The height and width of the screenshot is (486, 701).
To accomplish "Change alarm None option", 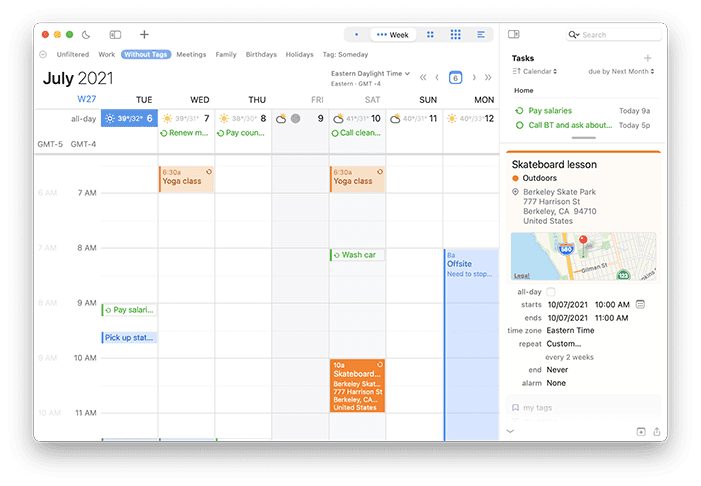I will click(556, 384).
